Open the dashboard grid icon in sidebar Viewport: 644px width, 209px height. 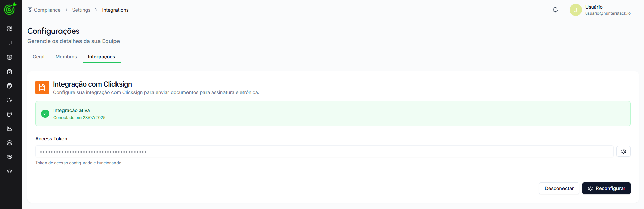tap(10, 29)
